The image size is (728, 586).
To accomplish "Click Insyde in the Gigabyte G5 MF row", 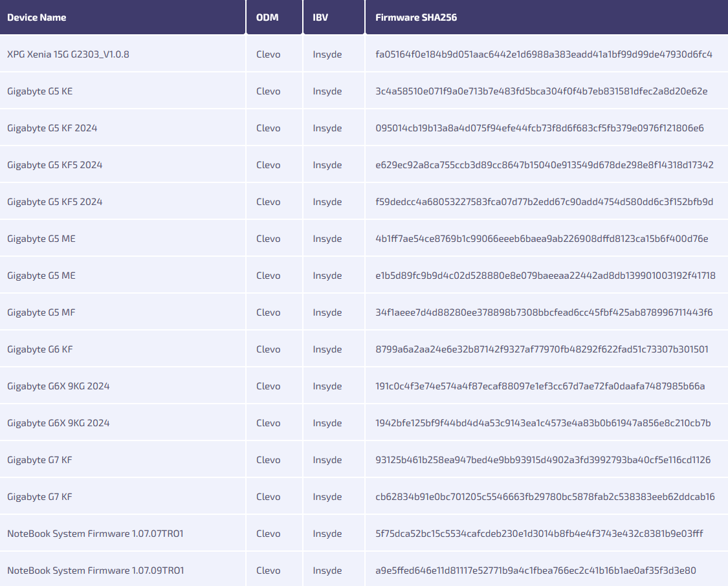I will point(327,312).
